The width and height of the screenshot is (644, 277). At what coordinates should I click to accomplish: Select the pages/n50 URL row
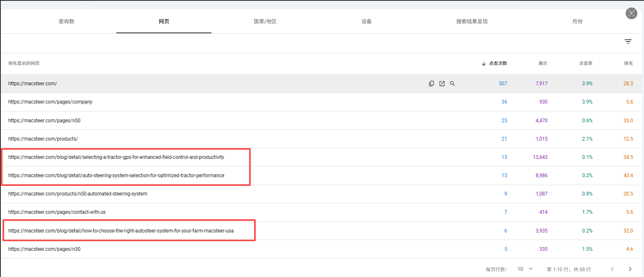(45, 121)
